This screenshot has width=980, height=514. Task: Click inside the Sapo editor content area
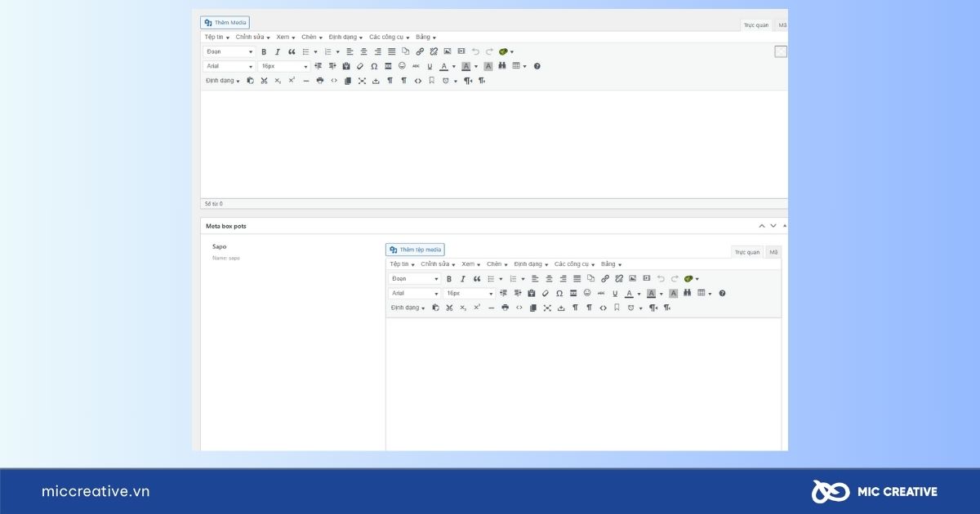point(583,383)
